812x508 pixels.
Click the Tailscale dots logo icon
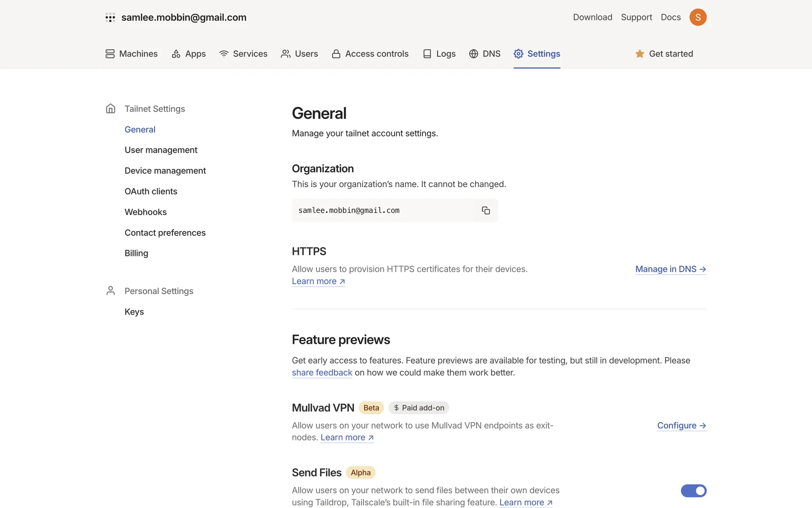110,17
